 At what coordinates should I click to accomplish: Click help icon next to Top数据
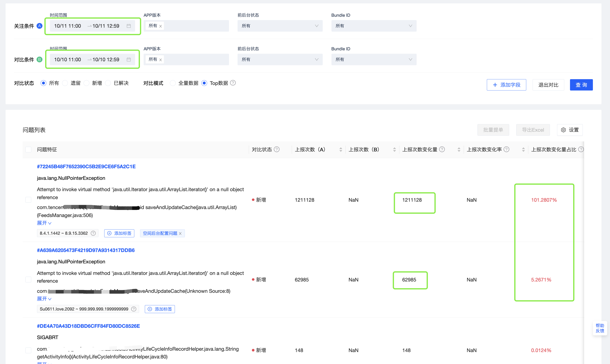pos(233,83)
